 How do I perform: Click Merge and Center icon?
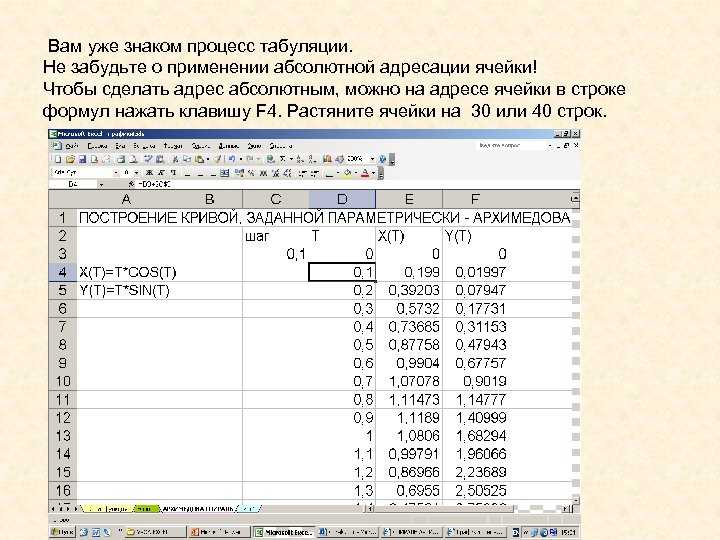pos(224,173)
